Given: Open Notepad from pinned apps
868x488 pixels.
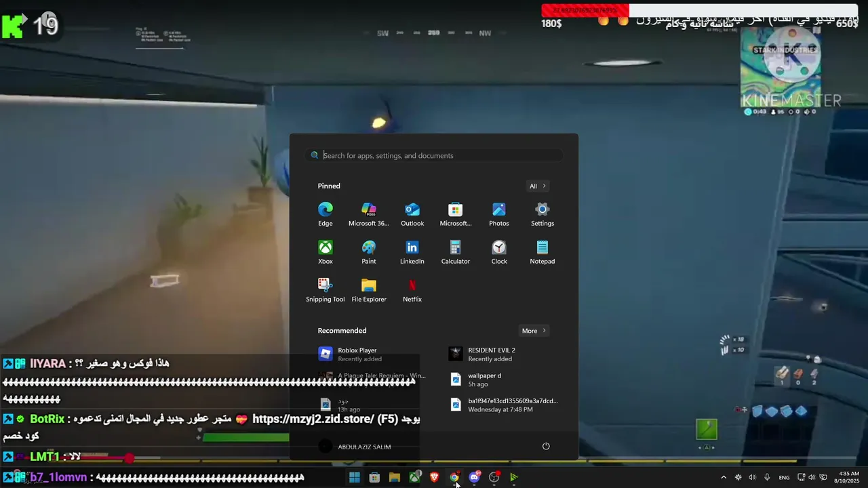Looking at the screenshot, I should 542,252.
